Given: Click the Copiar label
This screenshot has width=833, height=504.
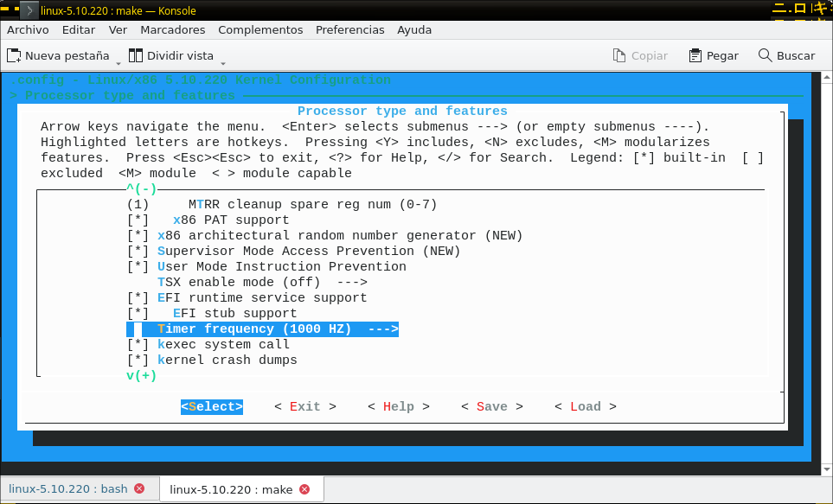Looking at the screenshot, I should click(x=650, y=56).
